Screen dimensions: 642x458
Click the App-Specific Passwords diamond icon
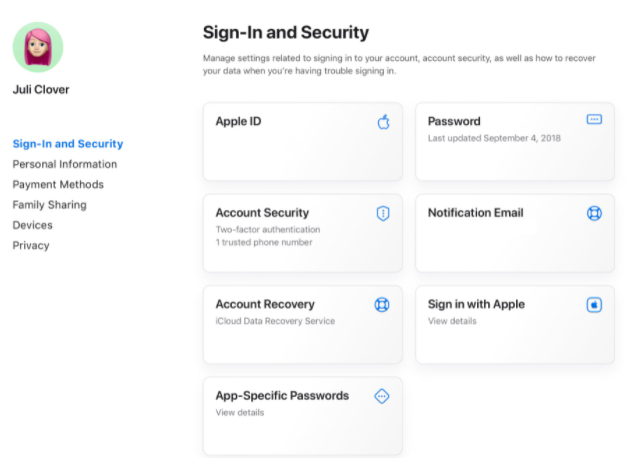382,396
